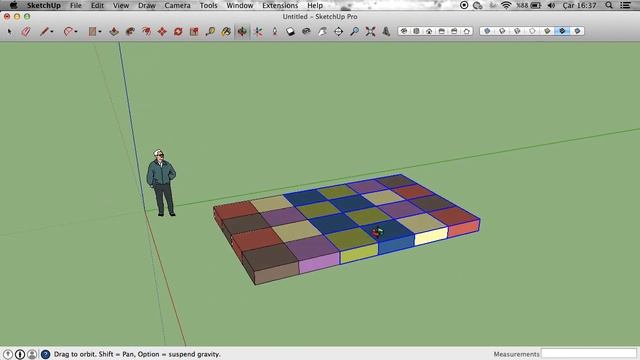The height and width of the screenshot is (360, 640).
Task: Open the Draw menu
Action: 147,5
